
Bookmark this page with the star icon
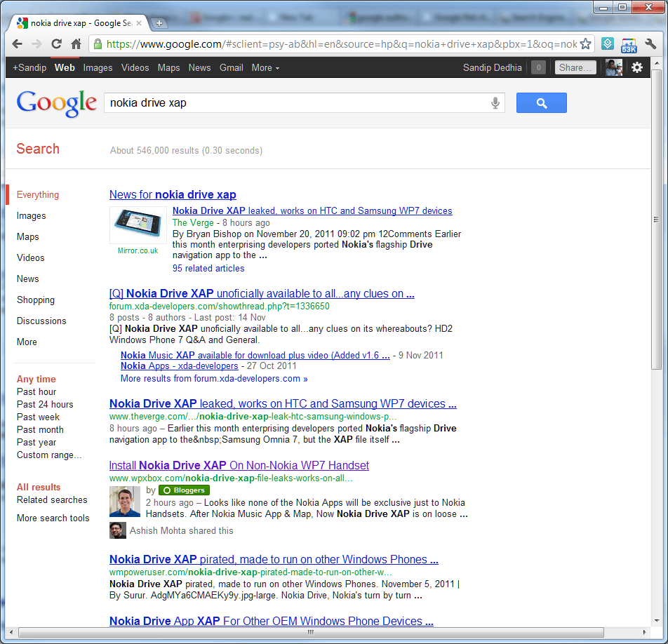[586, 44]
